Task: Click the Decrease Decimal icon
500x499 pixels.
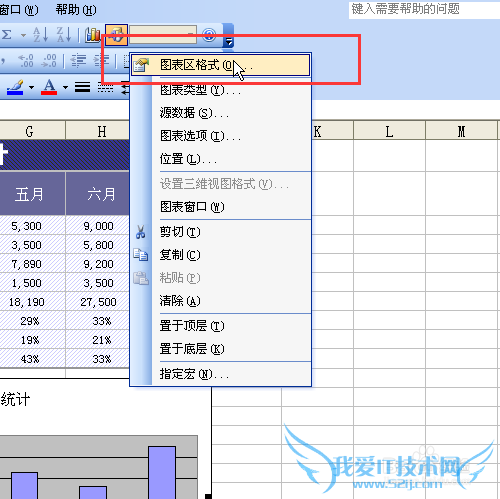Action: pos(49,61)
